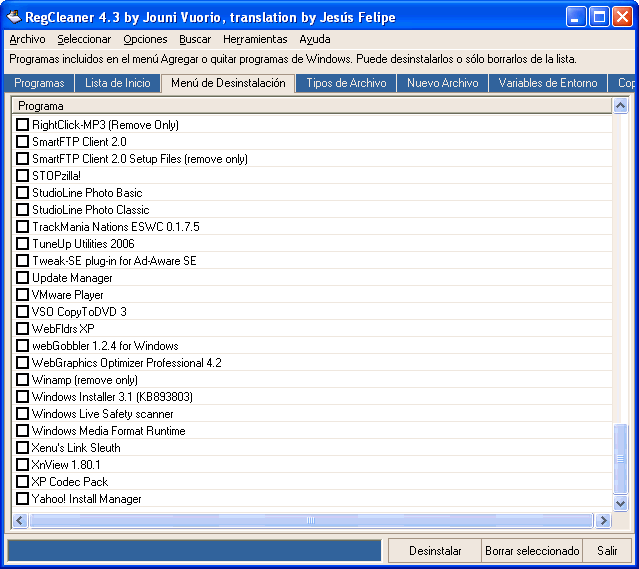
Task: Tick the STOPzilla! checkbox
Action: pyautogui.click(x=22, y=176)
